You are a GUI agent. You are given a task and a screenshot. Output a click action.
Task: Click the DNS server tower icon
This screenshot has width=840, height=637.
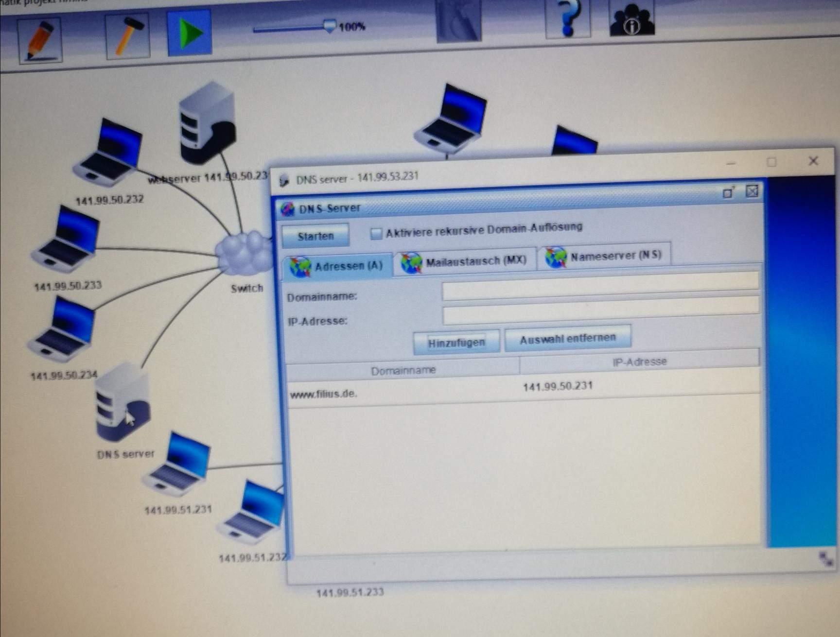coord(122,402)
